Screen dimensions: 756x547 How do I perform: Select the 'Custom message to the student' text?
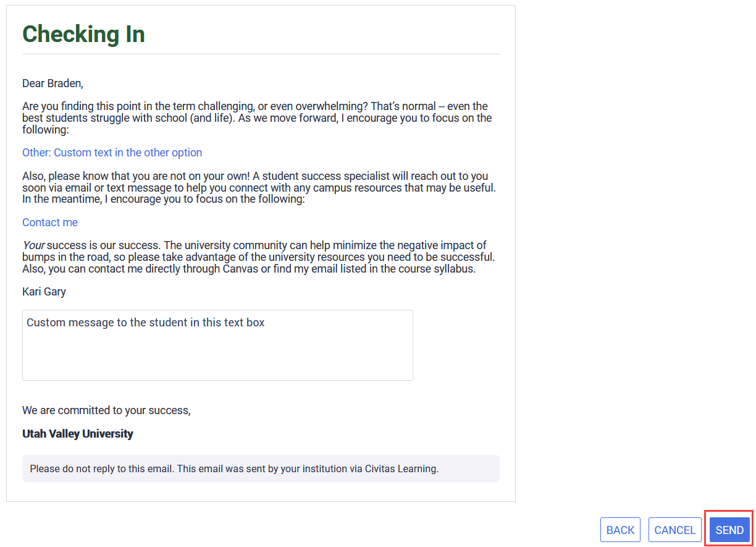coord(145,322)
